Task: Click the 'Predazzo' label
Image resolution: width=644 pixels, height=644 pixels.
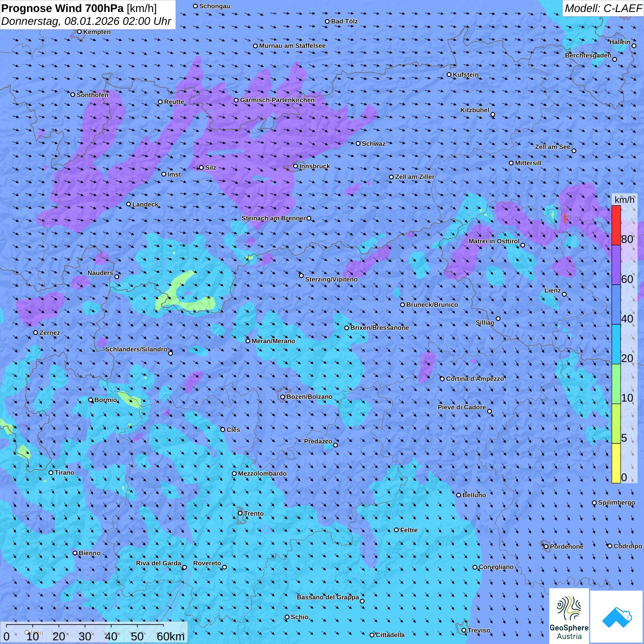Action: pyautogui.click(x=318, y=441)
